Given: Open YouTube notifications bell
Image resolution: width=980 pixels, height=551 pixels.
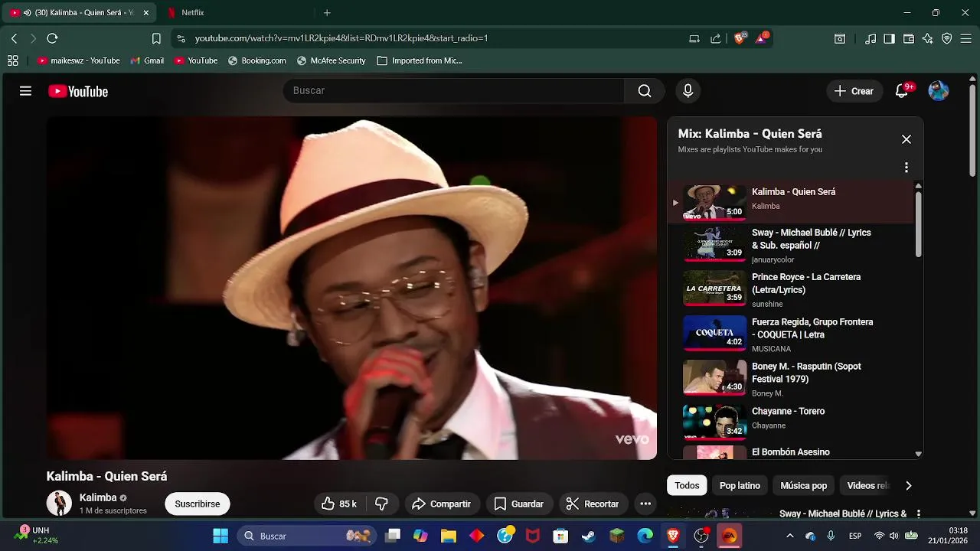Looking at the screenshot, I should click(902, 91).
